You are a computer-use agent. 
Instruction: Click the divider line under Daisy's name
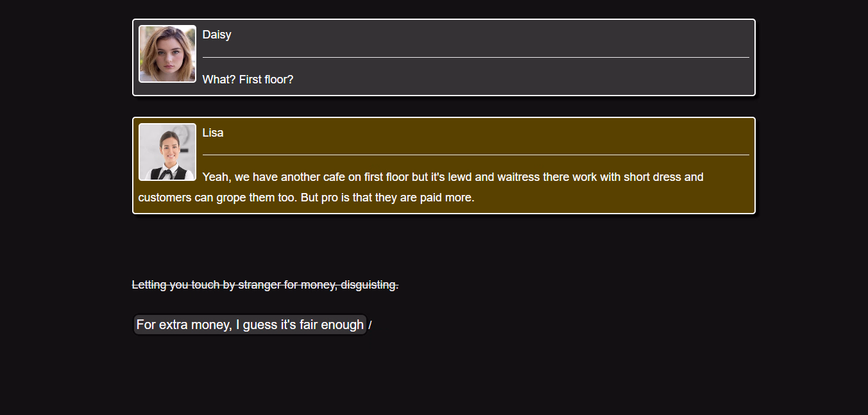point(475,57)
